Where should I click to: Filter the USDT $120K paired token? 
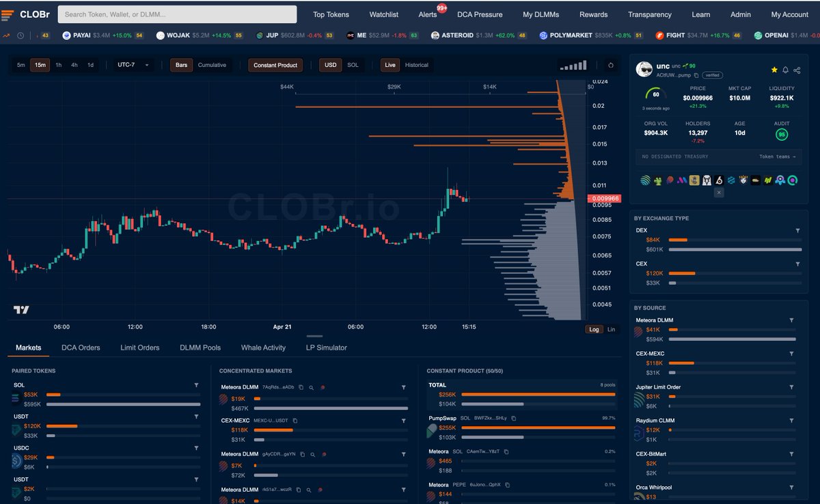coord(196,417)
